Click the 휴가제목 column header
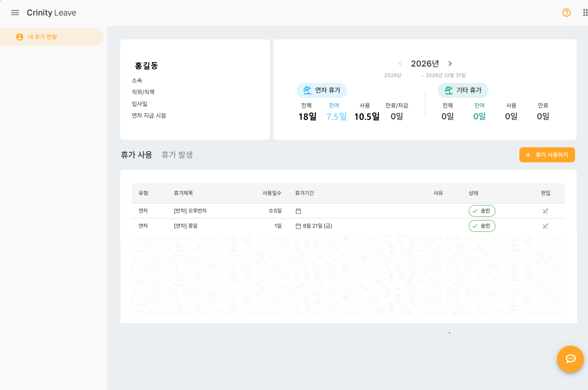Viewport: 588px width, 390px height. [x=183, y=193]
